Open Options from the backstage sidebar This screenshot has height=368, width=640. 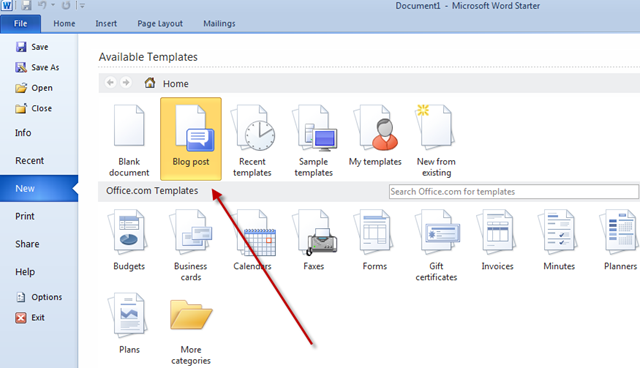pyautogui.click(x=39, y=297)
